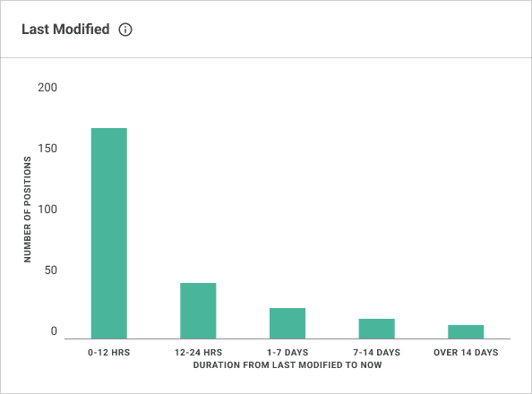Select the 0-12 HRS bar
The image size is (532, 394).
(109, 233)
